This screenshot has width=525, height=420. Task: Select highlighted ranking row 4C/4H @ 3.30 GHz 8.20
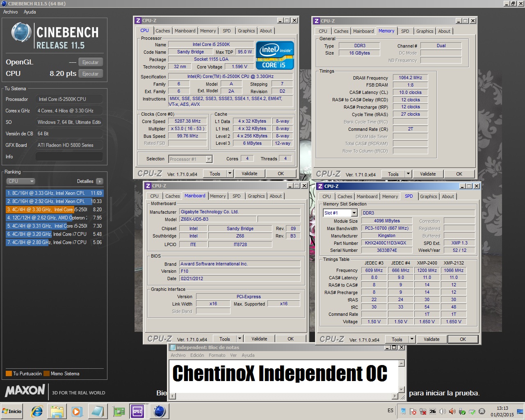pos(55,210)
